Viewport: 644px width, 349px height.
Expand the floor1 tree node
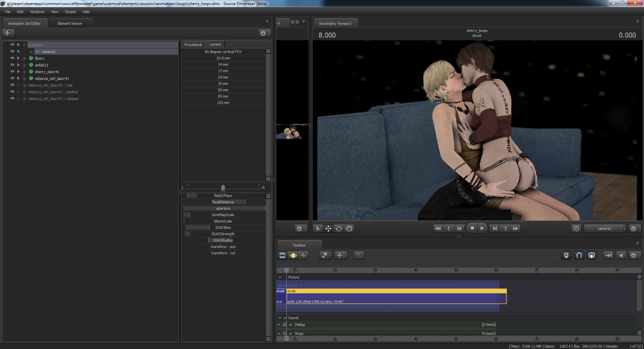(x=24, y=58)
